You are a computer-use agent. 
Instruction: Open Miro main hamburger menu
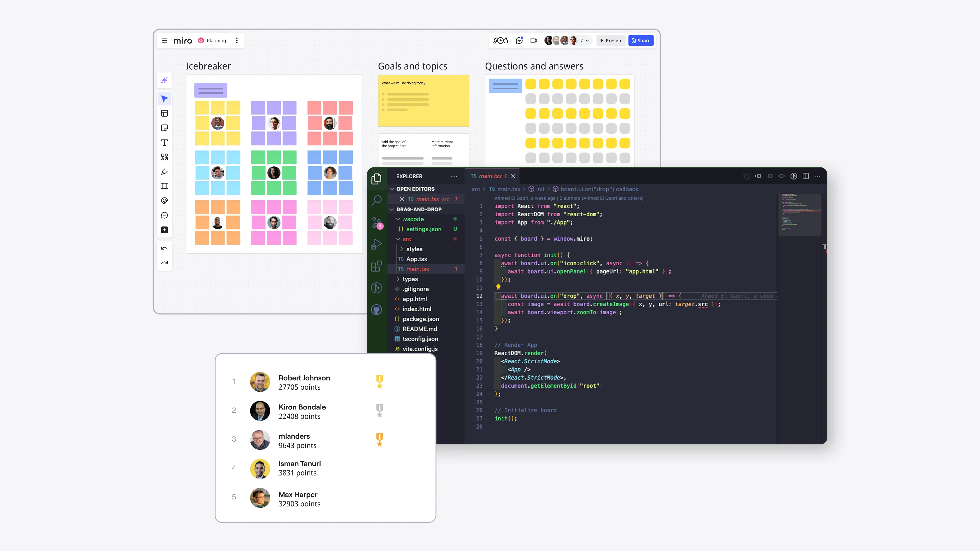(x=164, y=41)
